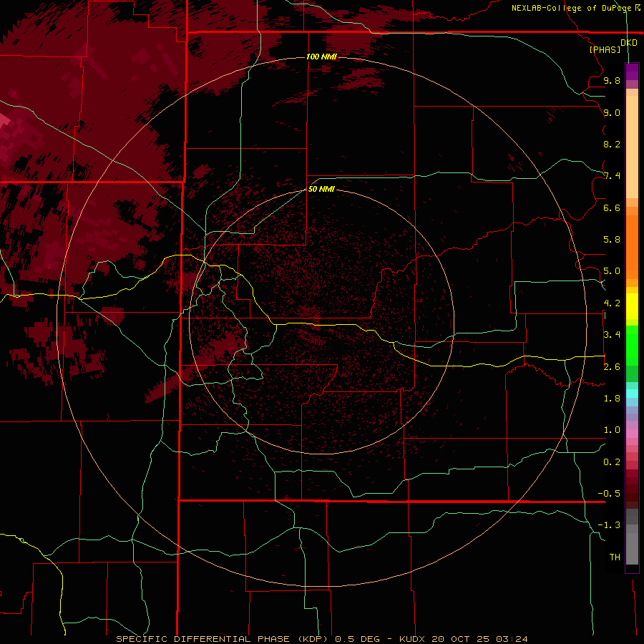Click the 8.2 legend value
The image size is (644, 644).
pos(612,144)
